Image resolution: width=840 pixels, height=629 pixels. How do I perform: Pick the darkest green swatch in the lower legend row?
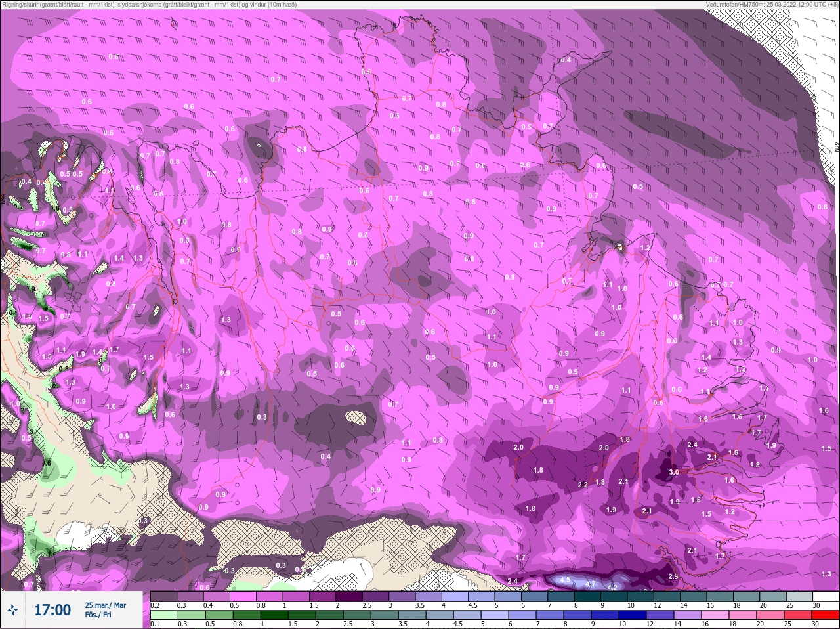point(274,615)
